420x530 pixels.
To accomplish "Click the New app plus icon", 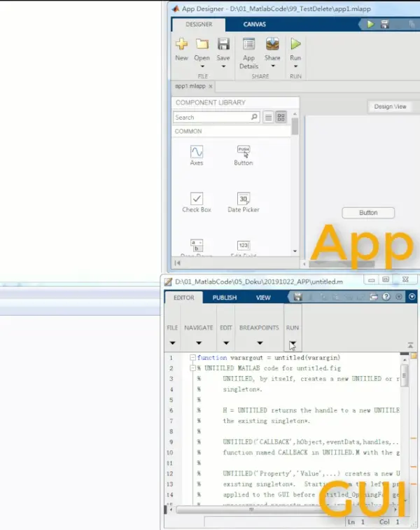I will pyautogui.click(x=181, y=44).
